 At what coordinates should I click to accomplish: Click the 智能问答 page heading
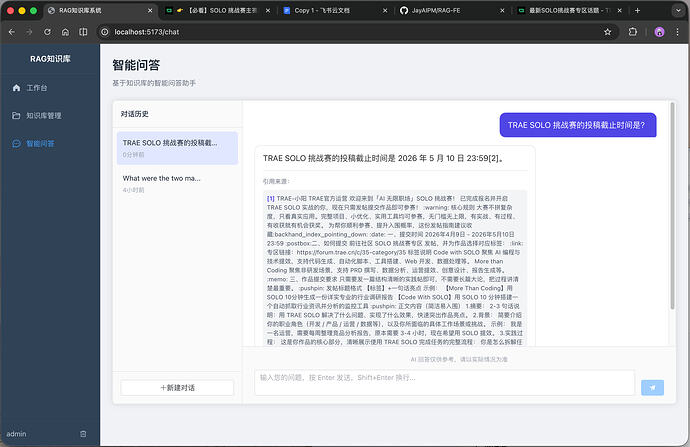tap(136, 65)
